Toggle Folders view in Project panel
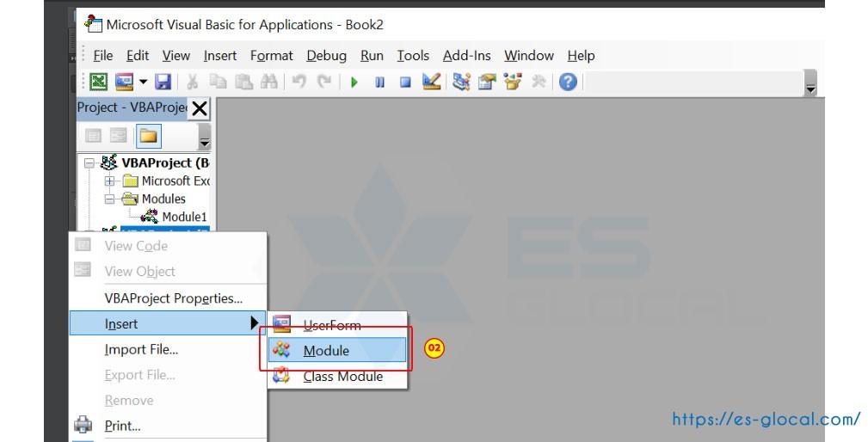The height and width of the screenshot is (442, 868). click(x=148, y=136)
